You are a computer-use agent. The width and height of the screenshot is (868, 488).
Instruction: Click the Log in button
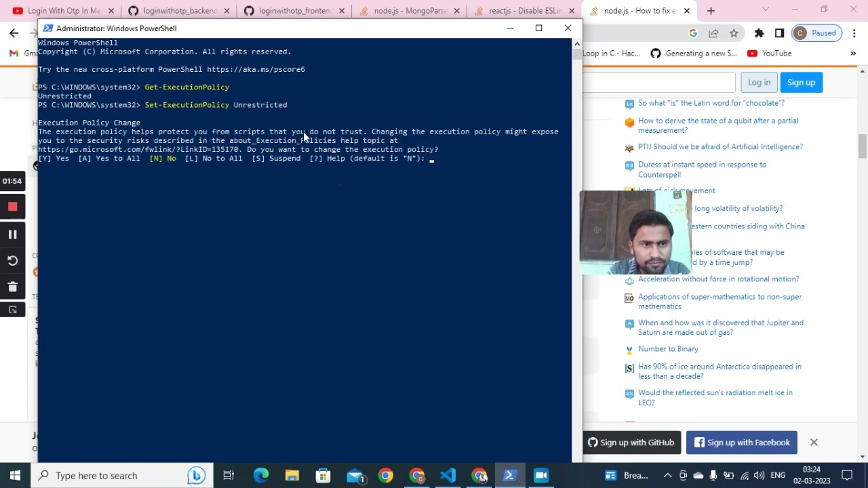[759, 82]
